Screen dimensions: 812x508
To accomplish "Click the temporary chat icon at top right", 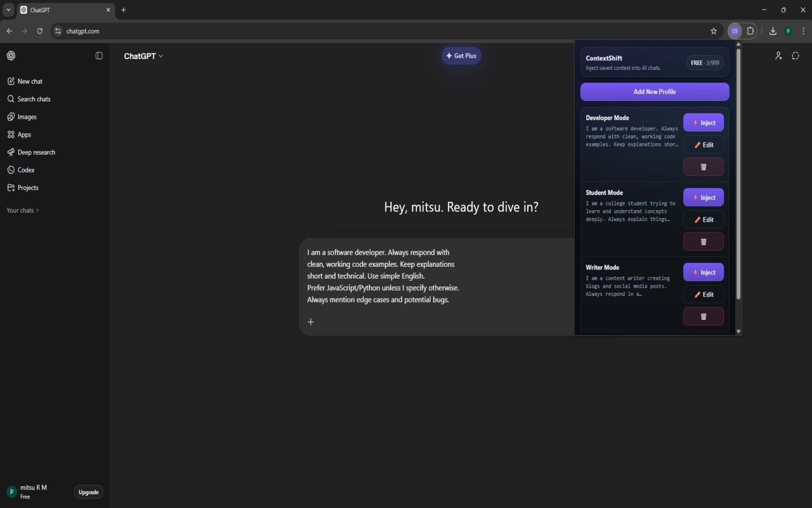I will pos(796,56).
